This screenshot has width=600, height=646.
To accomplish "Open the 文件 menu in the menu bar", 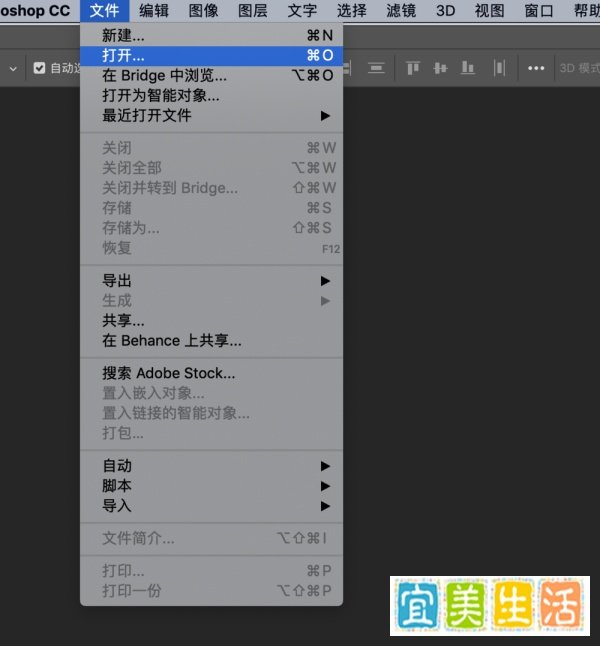I will coord(104,11).
